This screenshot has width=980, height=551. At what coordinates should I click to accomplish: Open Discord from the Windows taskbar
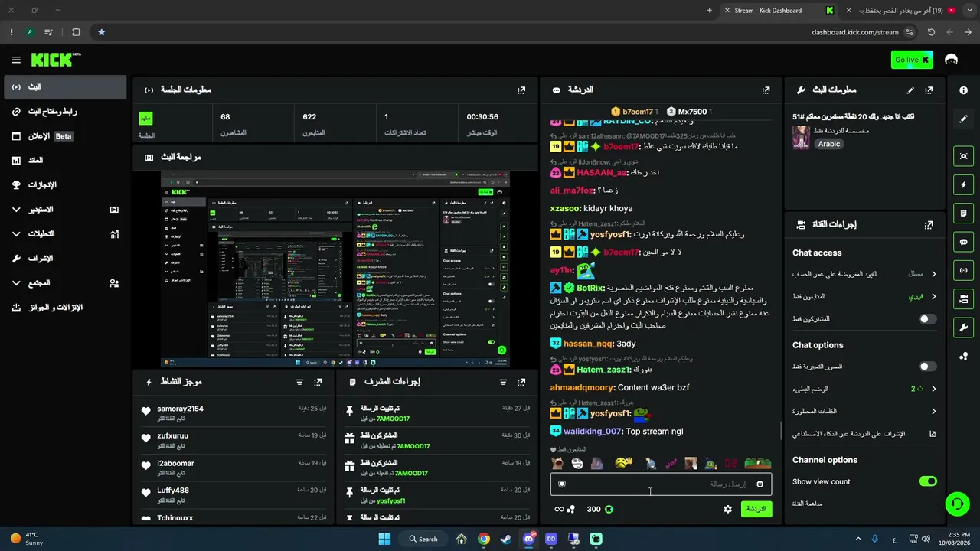(x=528, y=539)
